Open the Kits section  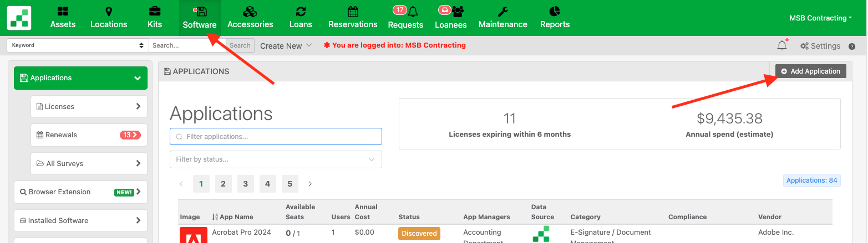click(x=155, y=18)
